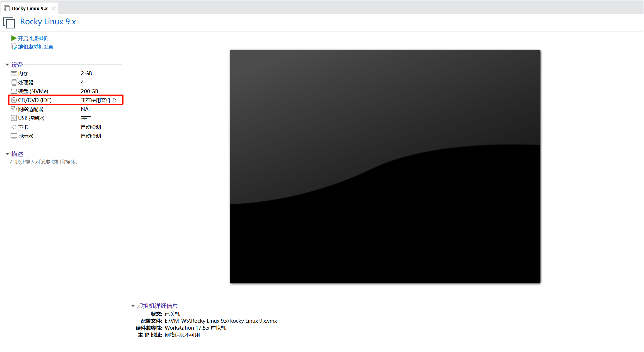Collapse the 虚拟机详细信息 details section
This screenshot has height=352, width=644.
coord(133,306)
